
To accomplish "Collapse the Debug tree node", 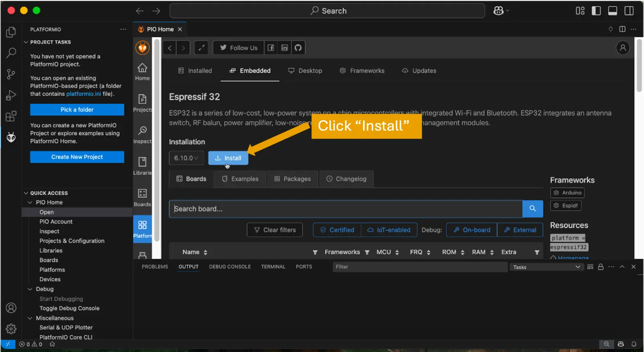I will pos(30,289).
